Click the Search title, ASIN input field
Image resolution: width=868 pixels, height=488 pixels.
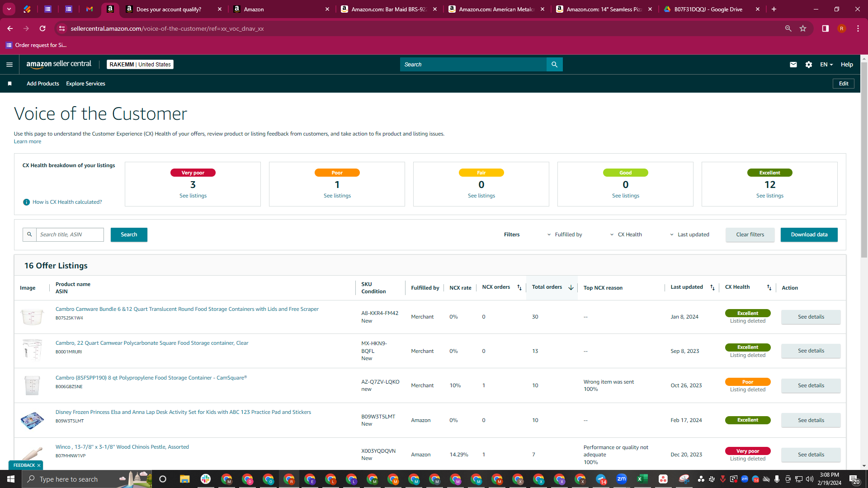tap(70, 235)
